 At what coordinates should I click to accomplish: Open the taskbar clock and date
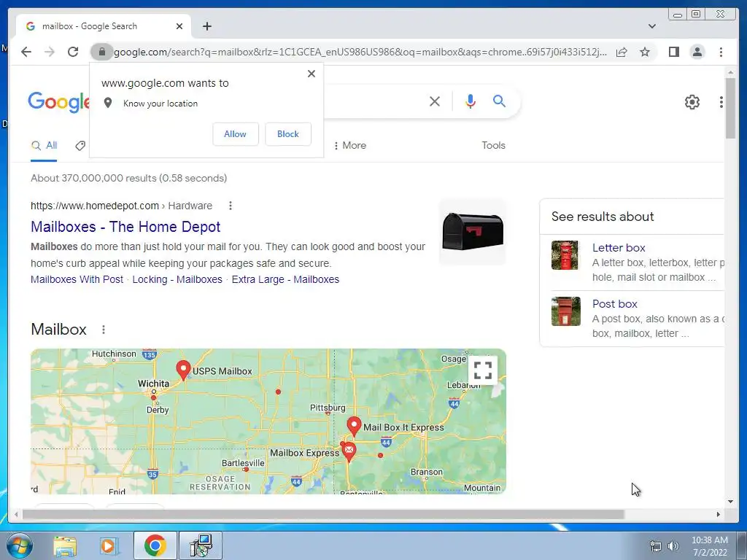point(709,546)
